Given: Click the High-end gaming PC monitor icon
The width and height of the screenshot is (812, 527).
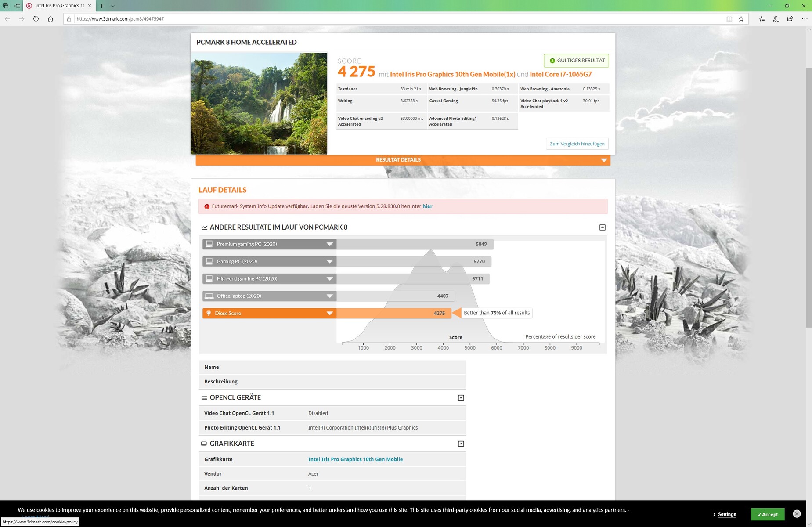Looking at the screenshot, I should click(x=209, y=278).
